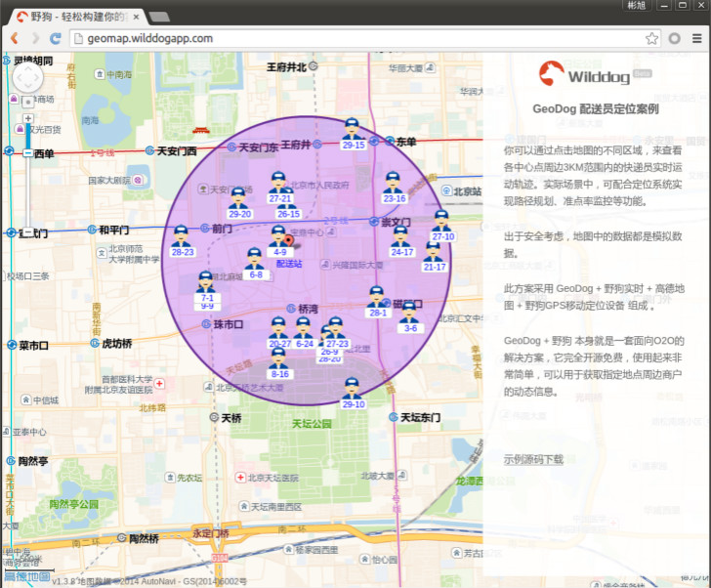The width and height of the screenshot is (711, 588).
Task: Select courier marker 29-10
Action: [x=353, y=394]
